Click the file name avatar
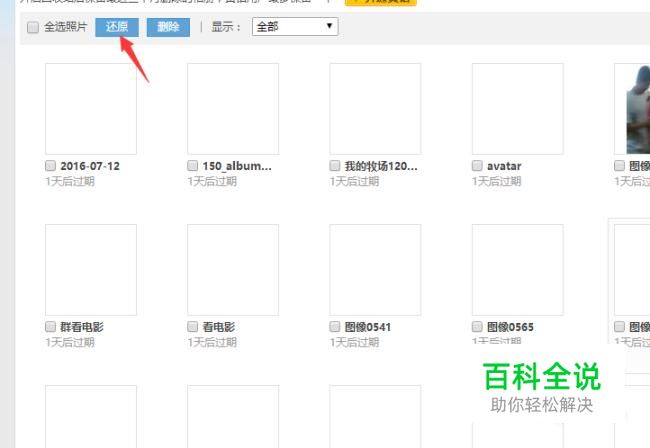Viewport: 650px width, 448px height. tap(504, 166)
